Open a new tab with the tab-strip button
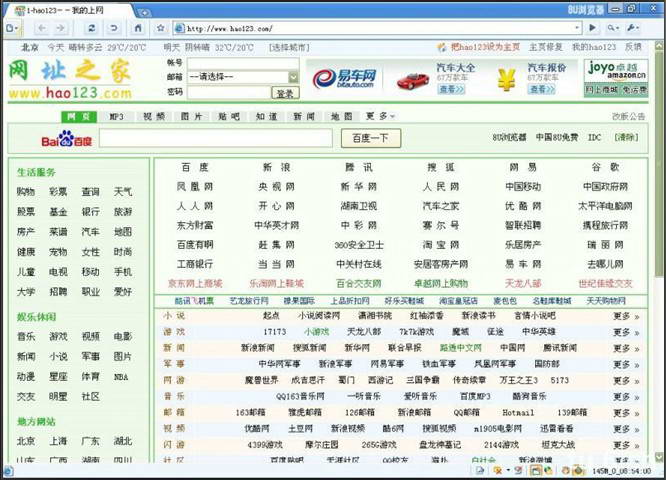 (x=144, y=12)
